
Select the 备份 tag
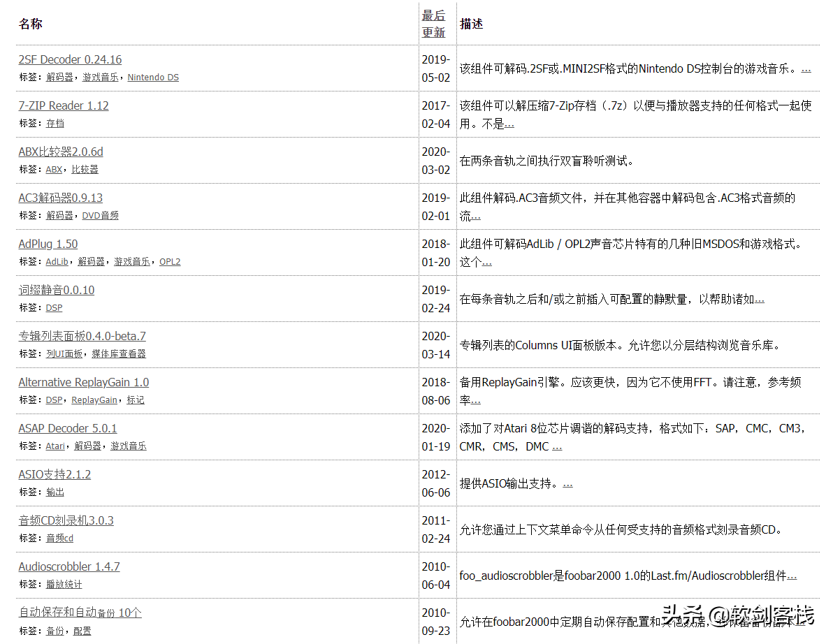[x=55, y=631]
